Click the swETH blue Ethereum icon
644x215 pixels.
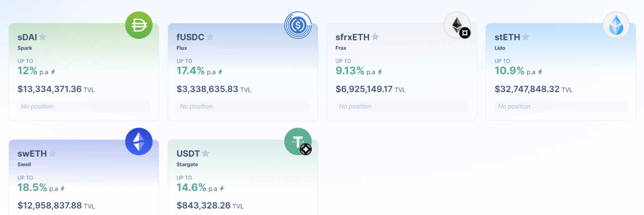click(139, 141)
